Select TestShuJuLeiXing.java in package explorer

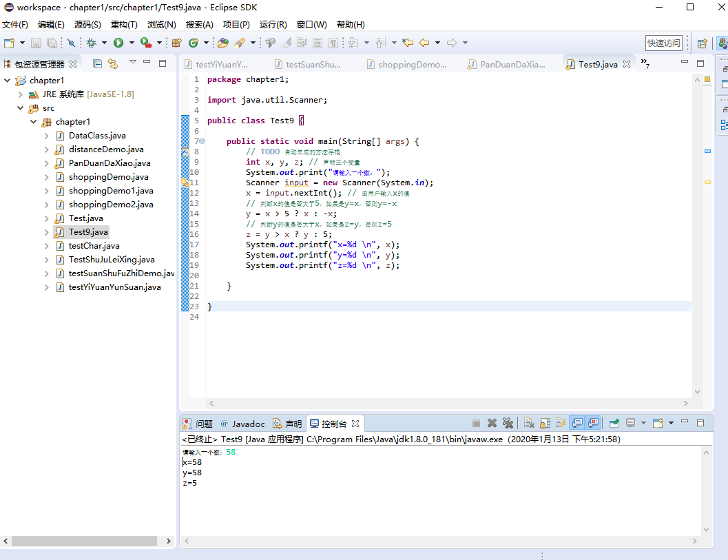pyautogui.click(x=112, y=260)
